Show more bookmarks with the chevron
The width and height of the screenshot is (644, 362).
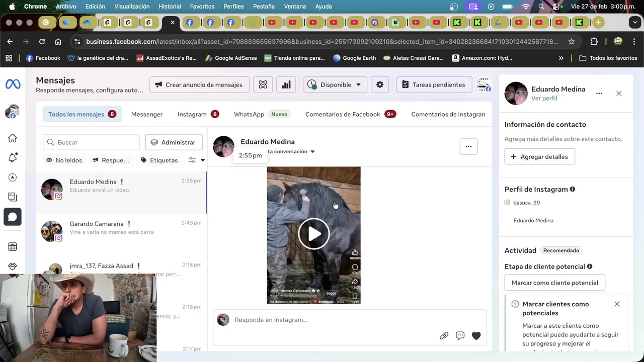coord(561,58)
